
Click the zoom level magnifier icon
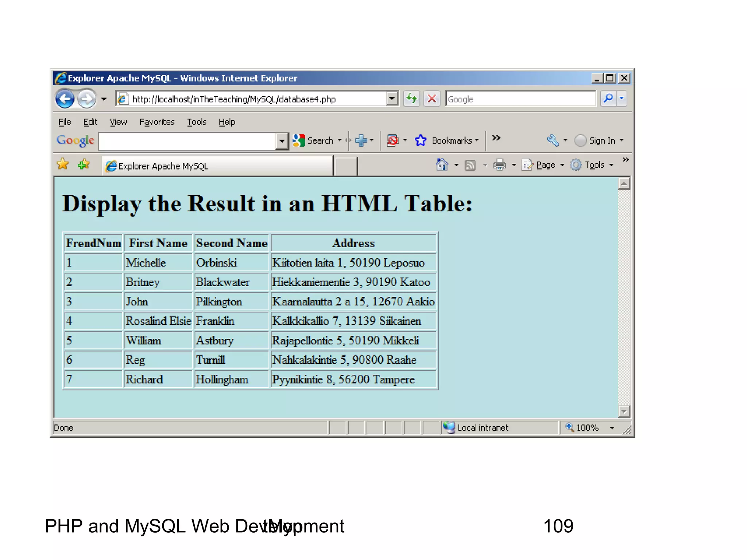pyautogui.click(x=569, y=427)
